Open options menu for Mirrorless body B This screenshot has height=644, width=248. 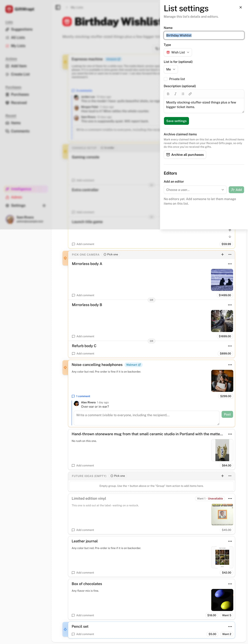(x=230, y=305)
